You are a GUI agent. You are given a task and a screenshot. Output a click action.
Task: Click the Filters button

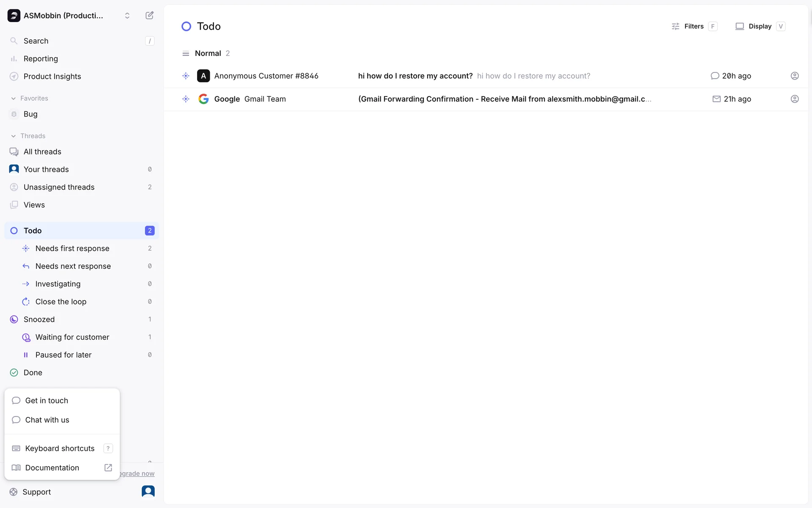pyautogui.click(x=694, y=26)
